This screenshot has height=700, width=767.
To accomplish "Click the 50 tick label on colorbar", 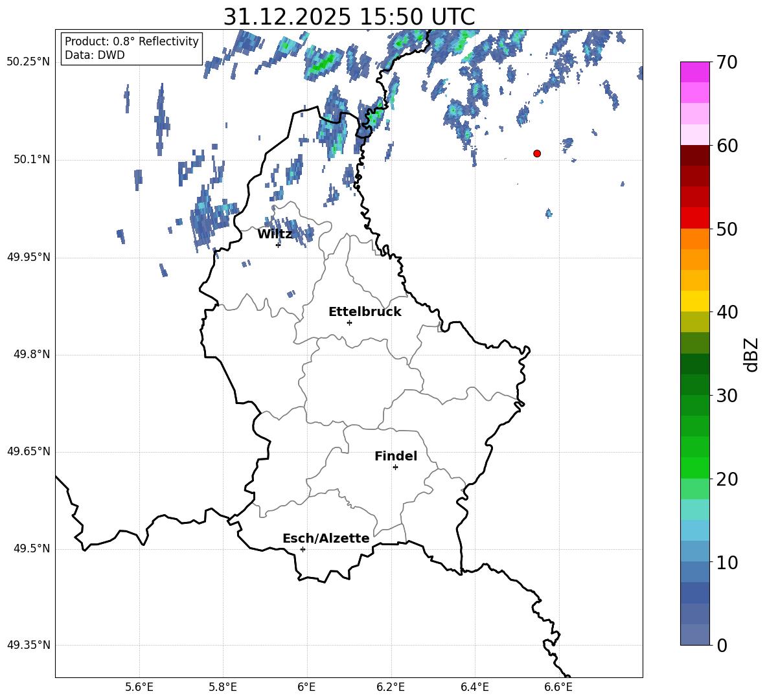I will [x=727, y=229].
